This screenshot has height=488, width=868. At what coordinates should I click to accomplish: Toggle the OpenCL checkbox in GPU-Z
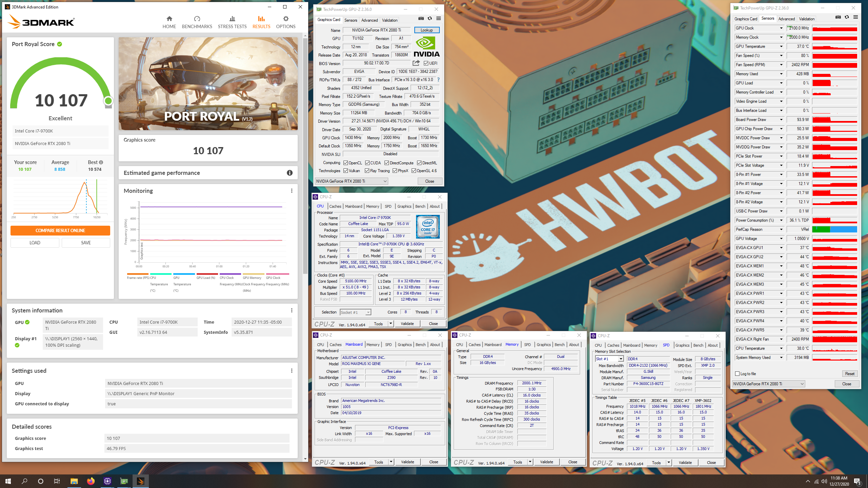[346, 163]
